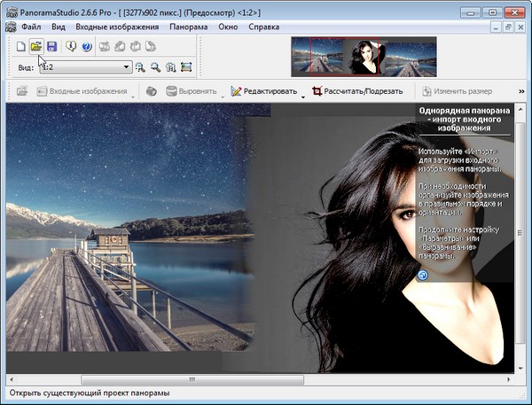The image size is (532, 405).
Task: Save project with the floppy disk icon
Action: [52, 46]
